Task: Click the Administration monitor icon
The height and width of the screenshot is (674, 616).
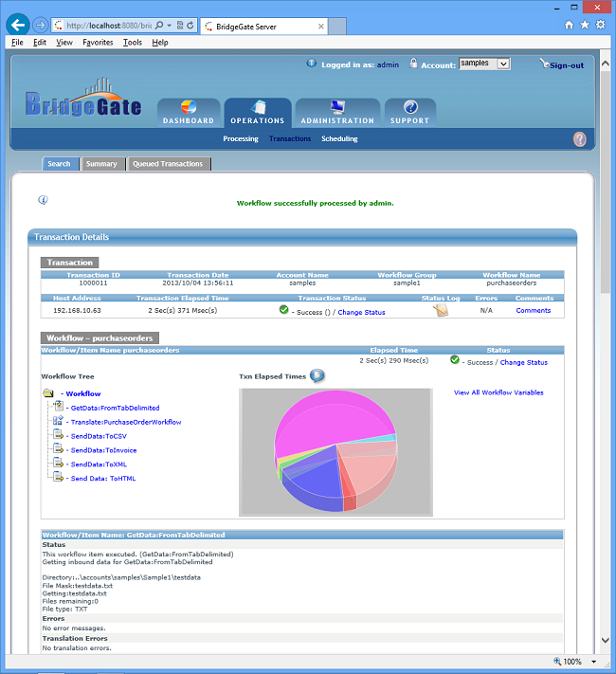Action: click(x=337, y=107)
